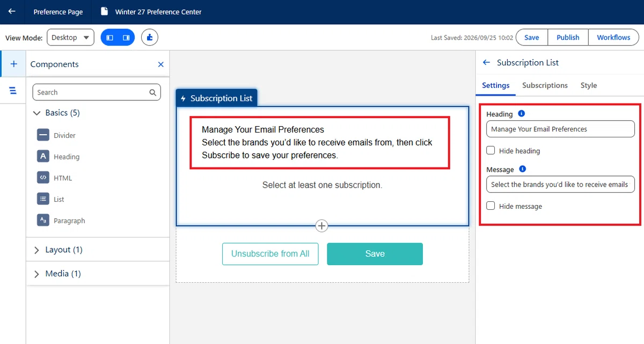The image size is (644, 344).
Task: Click into the Heading text input
Action: 560,129
